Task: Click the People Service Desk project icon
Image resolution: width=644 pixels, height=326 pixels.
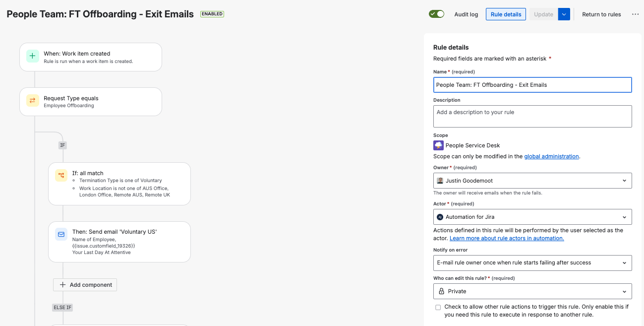Action: point(438,145)
